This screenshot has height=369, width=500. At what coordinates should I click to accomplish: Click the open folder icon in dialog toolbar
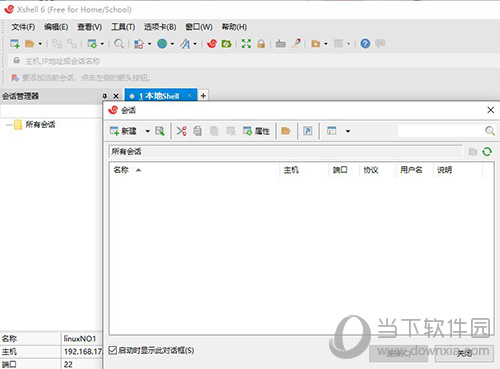(286, 131)
